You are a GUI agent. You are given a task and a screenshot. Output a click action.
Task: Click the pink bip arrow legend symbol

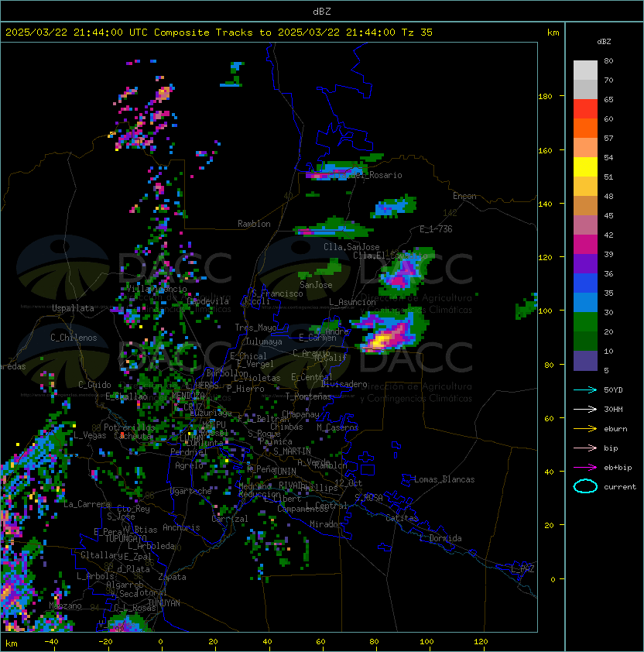pyautogui.click(x=585, y=448)
